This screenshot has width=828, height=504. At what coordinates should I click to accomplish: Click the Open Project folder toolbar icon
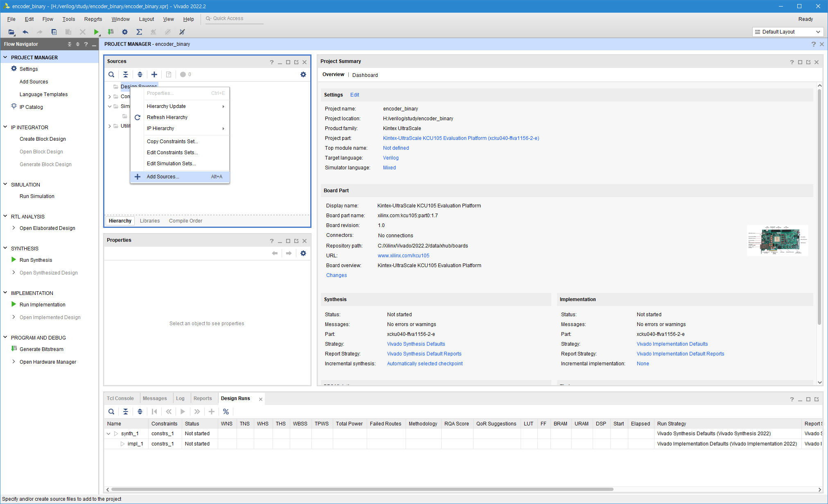pos(11,32)
